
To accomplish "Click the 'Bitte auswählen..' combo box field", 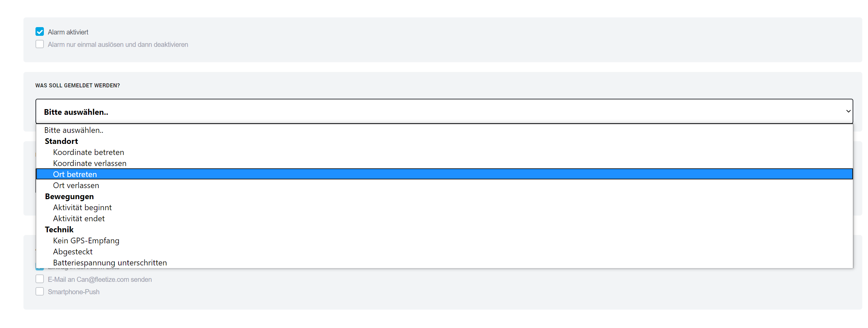I will 444,111.
